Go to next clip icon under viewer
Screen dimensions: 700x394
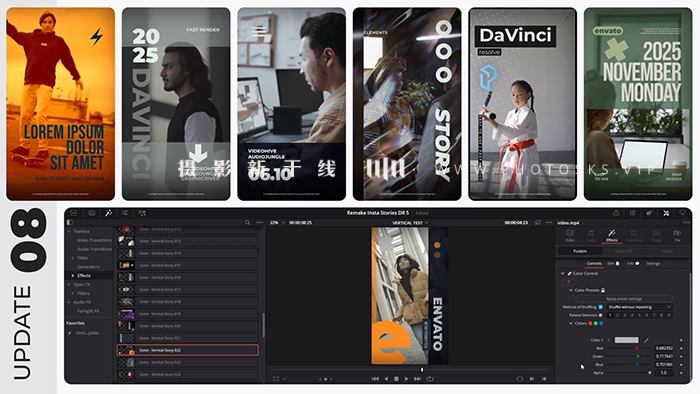click(x=532, y=379)
